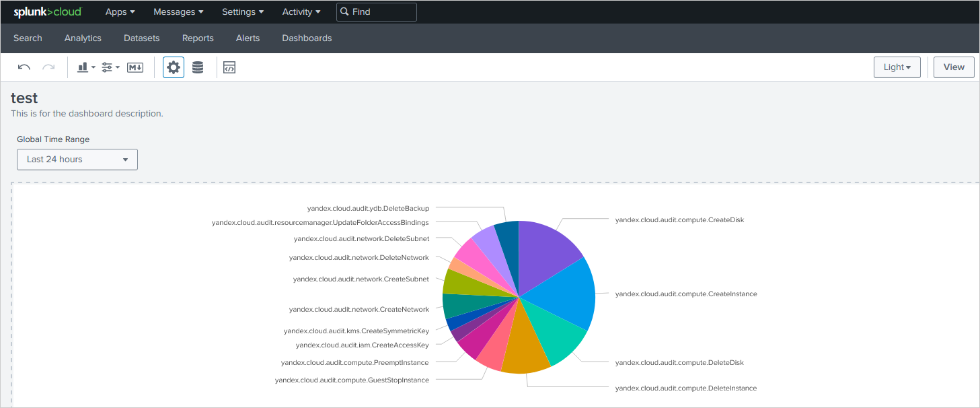Toggle the configuration gear panel
Screen dimensions: 980x408
(x=174, y=67)
